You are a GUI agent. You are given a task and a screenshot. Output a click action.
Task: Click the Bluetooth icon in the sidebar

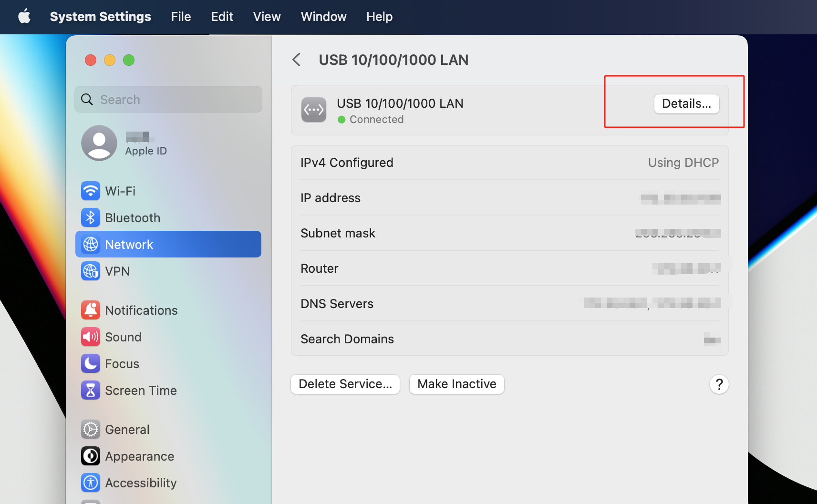tap(91, 218)
